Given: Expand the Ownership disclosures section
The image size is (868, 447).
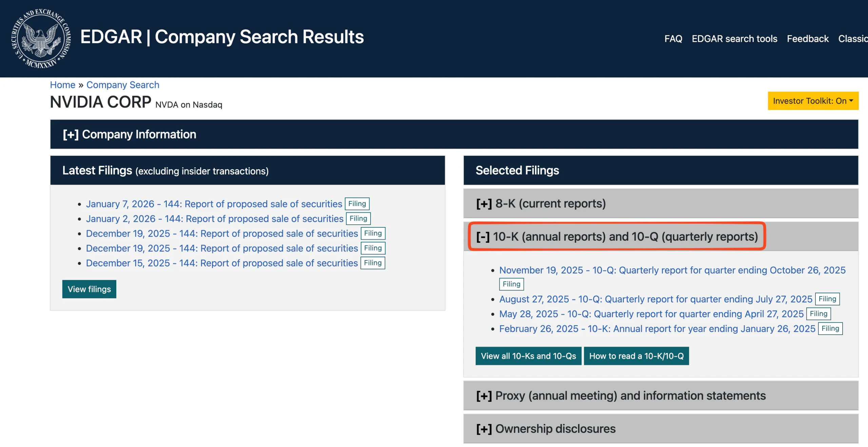Looking at the screenshot, I should pos(546,429).
